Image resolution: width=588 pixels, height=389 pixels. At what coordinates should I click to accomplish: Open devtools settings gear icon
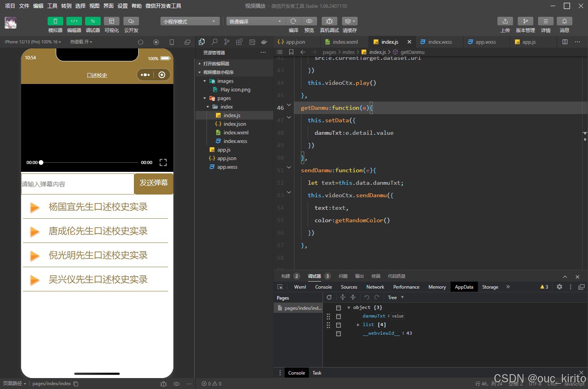(x=559, y=287)
